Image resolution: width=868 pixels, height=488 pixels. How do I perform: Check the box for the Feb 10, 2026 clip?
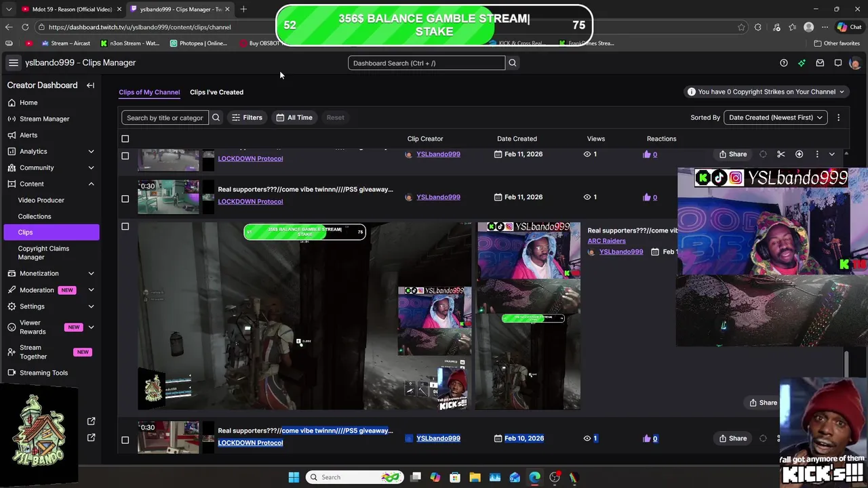click(125, 440)
